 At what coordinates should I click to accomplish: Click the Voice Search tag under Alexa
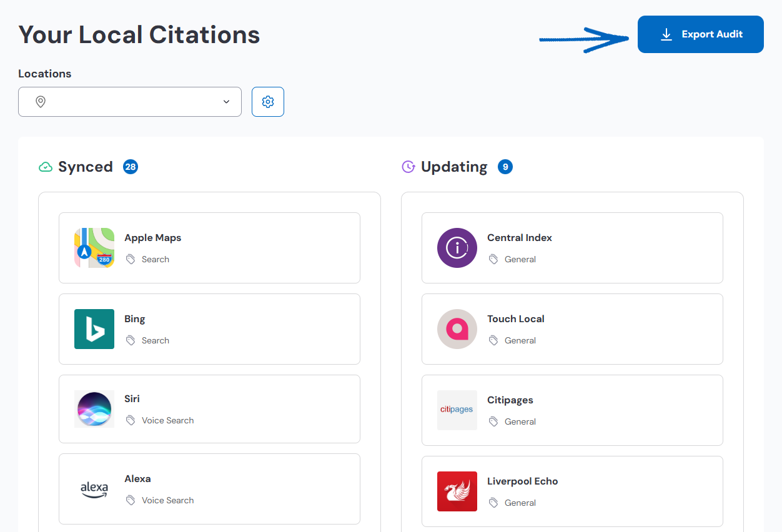click(168, 500)
